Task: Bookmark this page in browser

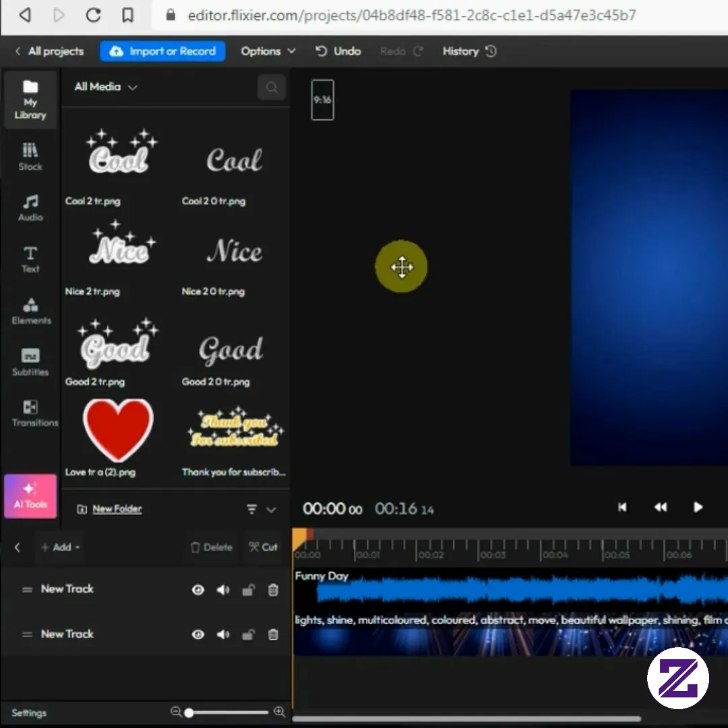Action: pos(127,15)
